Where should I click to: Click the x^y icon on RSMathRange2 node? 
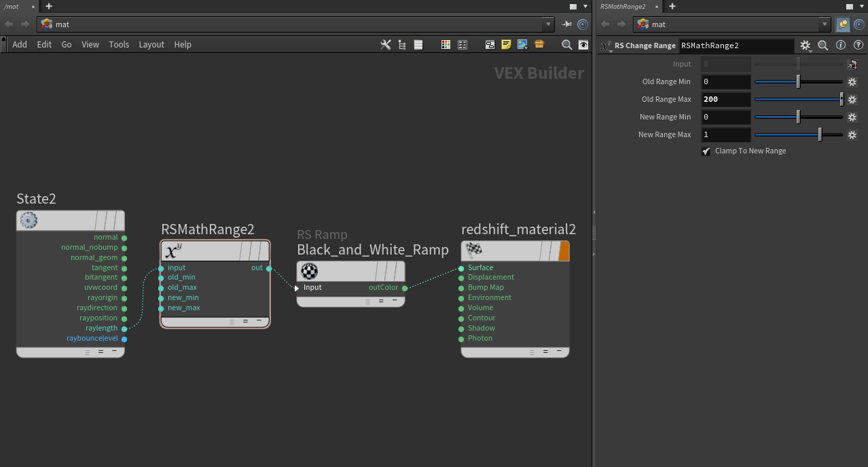[174, 251]
